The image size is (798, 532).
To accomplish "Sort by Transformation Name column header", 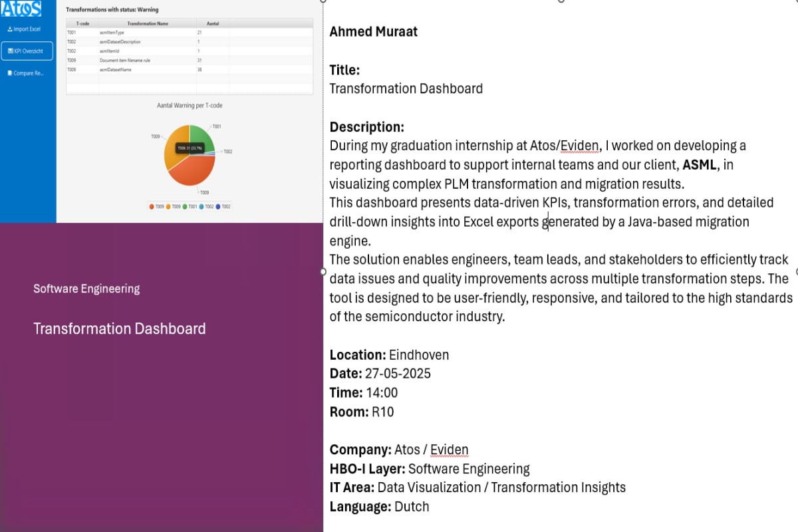I will (x=147, y=23).
